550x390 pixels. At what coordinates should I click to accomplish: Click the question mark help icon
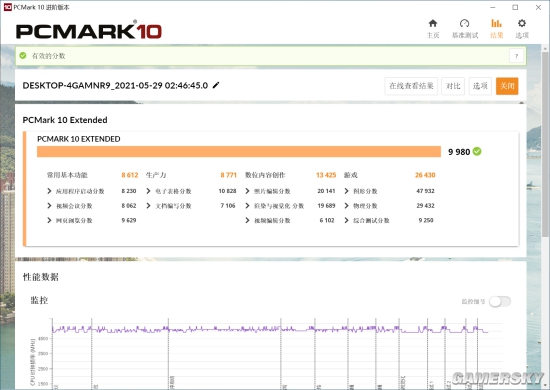(x=516, y=56)
